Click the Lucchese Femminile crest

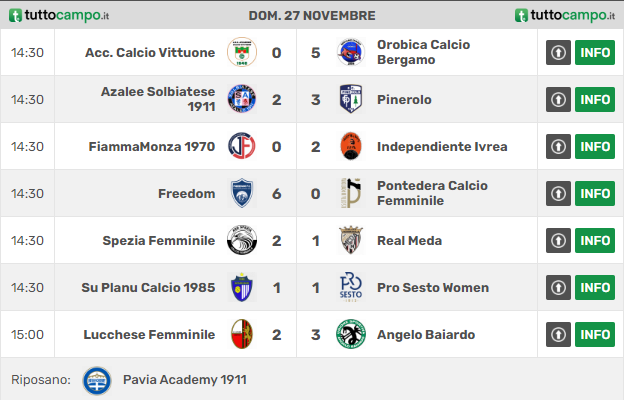pyautogui.click(x=242, y=334)
